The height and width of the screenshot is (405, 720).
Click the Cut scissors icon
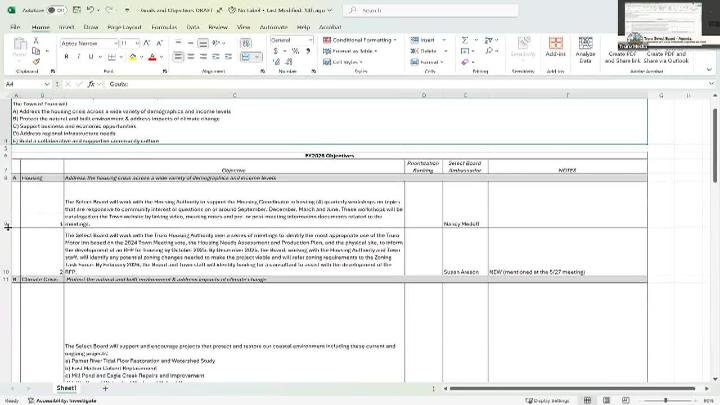36,41
